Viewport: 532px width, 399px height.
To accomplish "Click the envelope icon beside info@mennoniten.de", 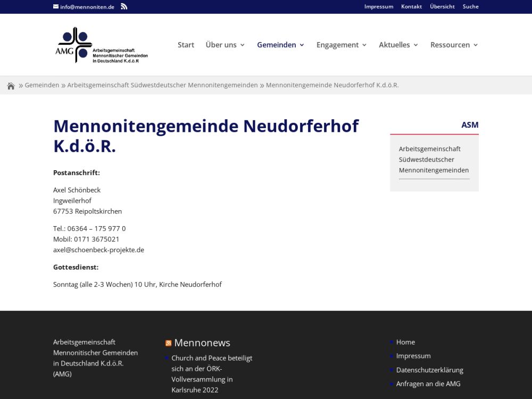I will pos(56,7).
